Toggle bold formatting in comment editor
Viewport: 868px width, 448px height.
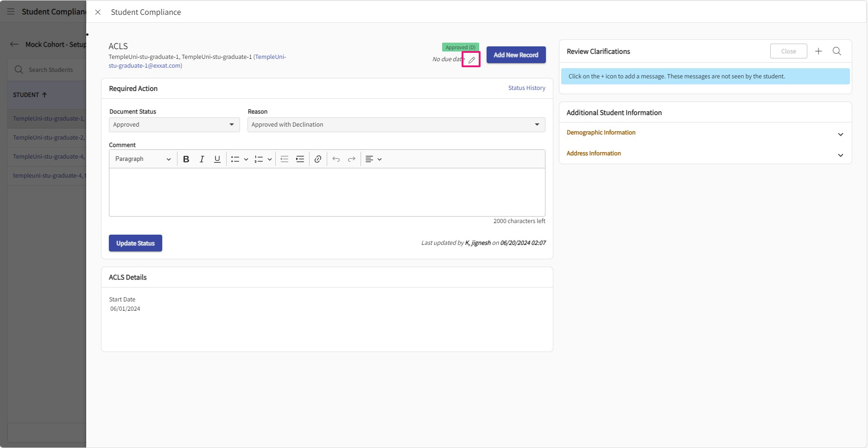pos(186,159)
